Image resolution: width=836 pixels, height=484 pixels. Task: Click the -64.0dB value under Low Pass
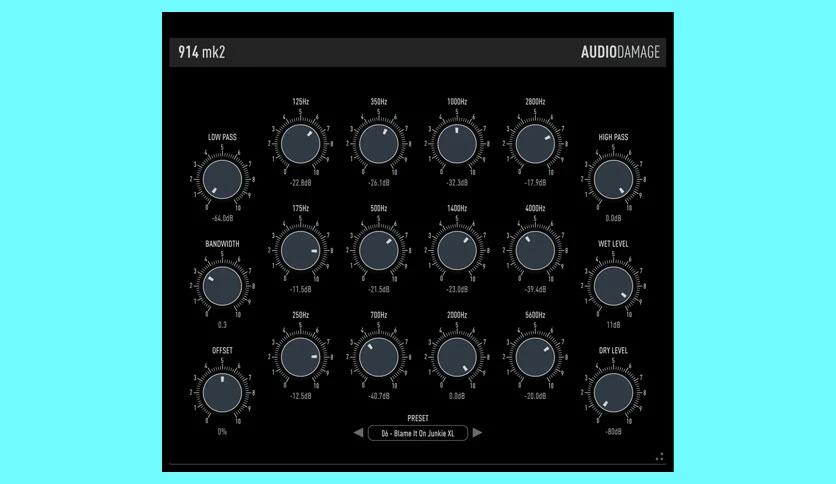coord(222,219)
